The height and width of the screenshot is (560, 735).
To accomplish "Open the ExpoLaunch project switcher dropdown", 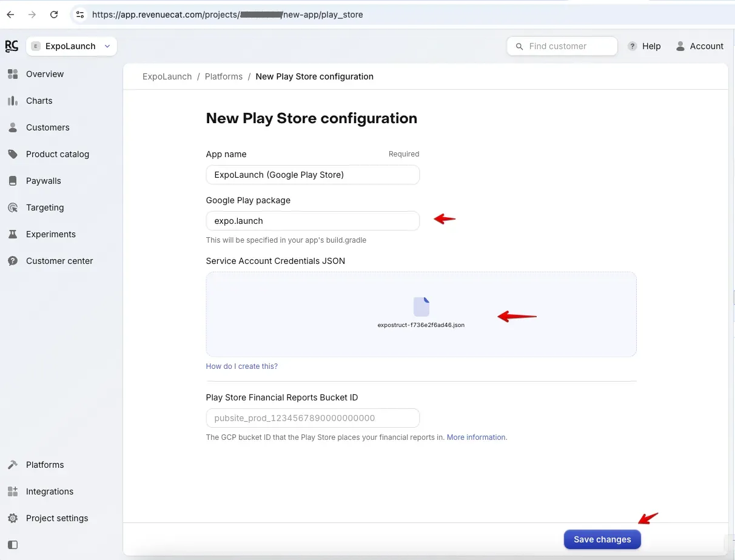I will tap(72, 46).
